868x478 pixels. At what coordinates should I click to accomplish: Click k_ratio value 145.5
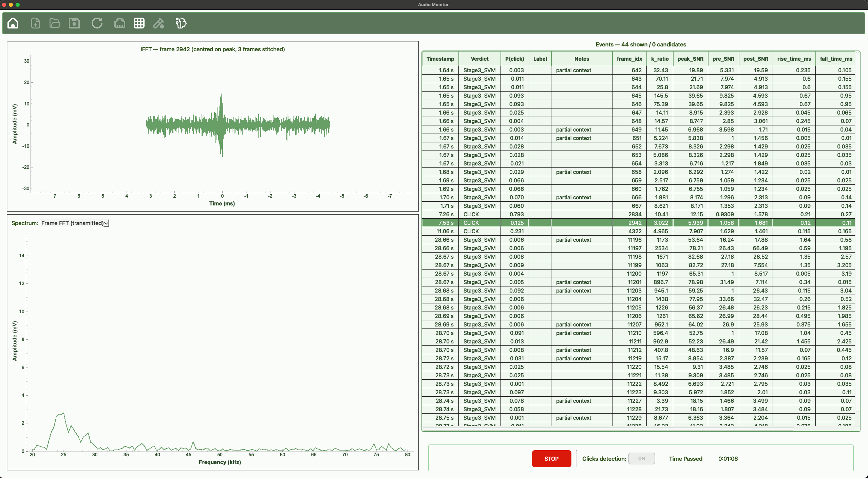pyautogui.click(x=660, y=96)
